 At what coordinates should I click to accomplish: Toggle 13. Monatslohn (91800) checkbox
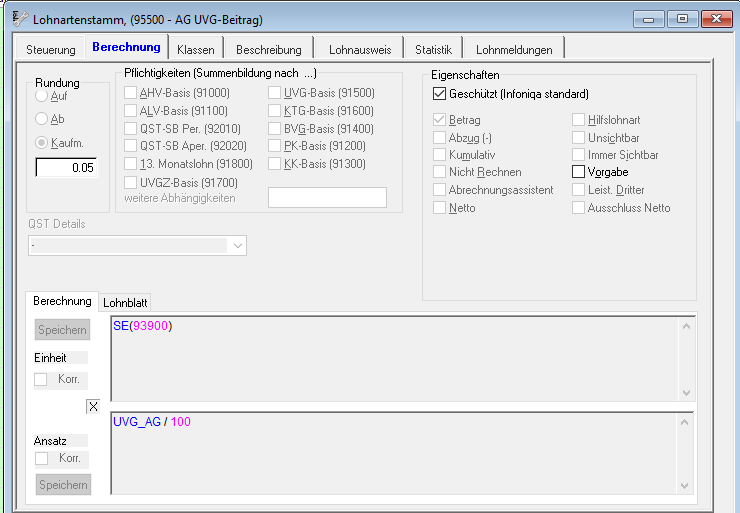point(130,164)
